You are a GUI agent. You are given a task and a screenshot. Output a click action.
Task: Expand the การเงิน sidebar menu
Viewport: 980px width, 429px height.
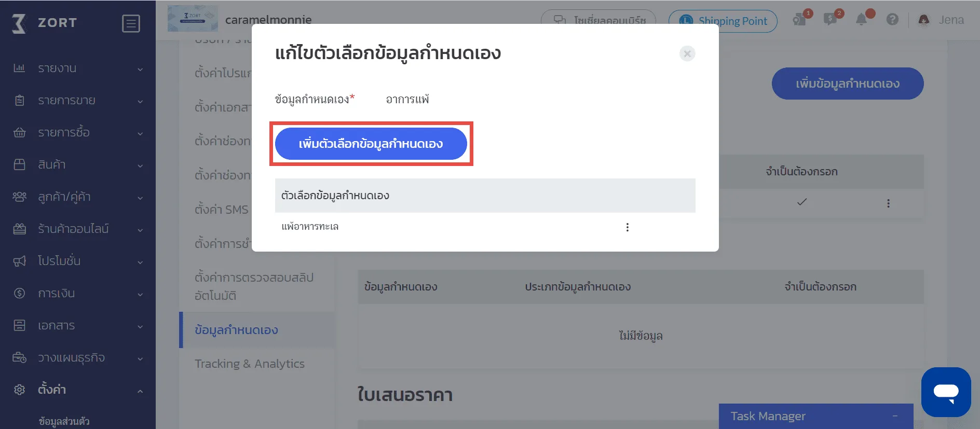pos(78,294)
